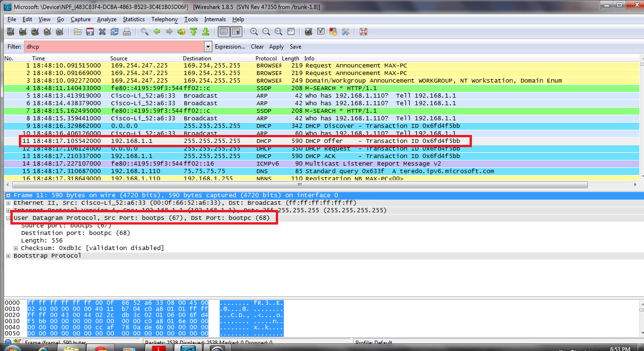Toggle packet list colorization
Viewport: 644px width, 351px height.
(x=223, y=32)
